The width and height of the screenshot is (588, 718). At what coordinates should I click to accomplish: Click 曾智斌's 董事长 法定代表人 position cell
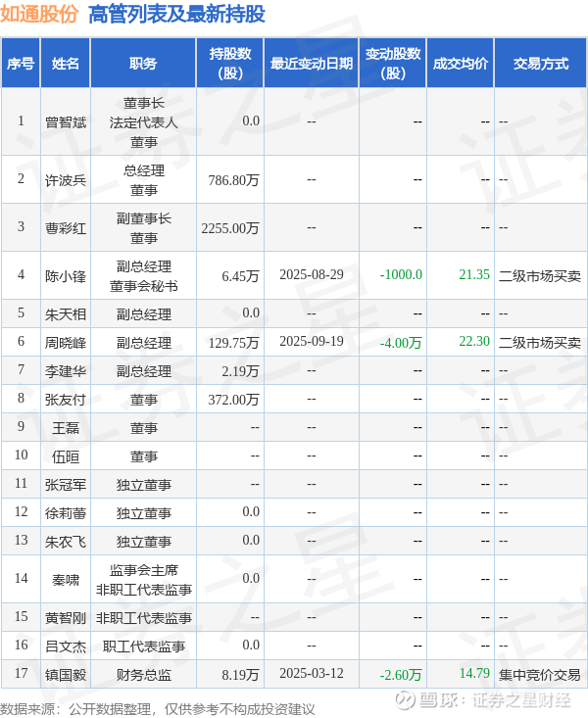pos(143,122)
